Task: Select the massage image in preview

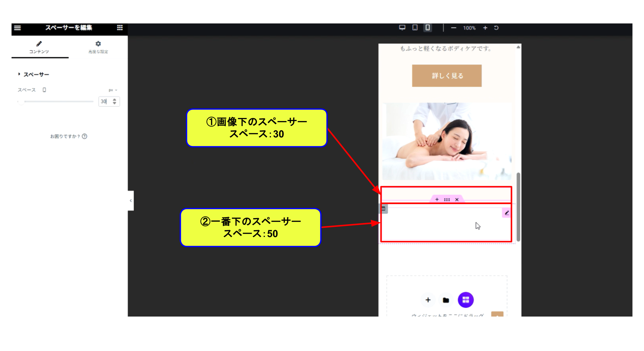Action: click(x=447, y=141)
